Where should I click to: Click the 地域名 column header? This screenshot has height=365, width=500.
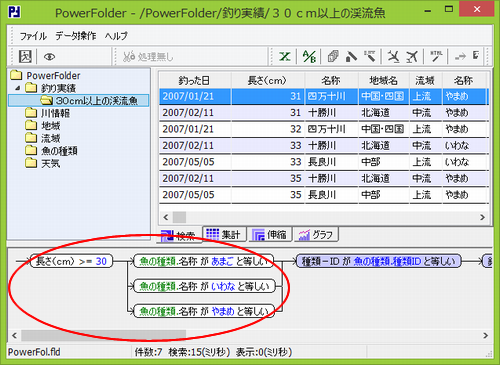click(x=383, y=80)
